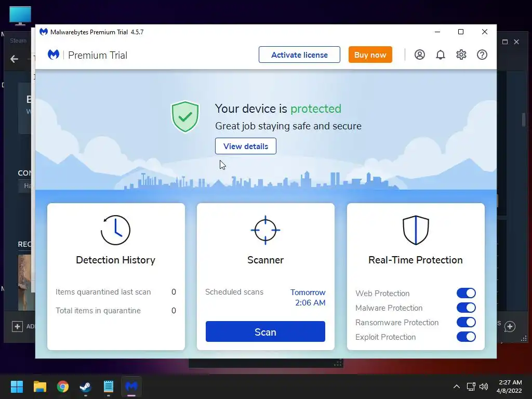Click the Malwarebytes title bar logo
Screen dimensions: 532x399
tap(44, 32)
